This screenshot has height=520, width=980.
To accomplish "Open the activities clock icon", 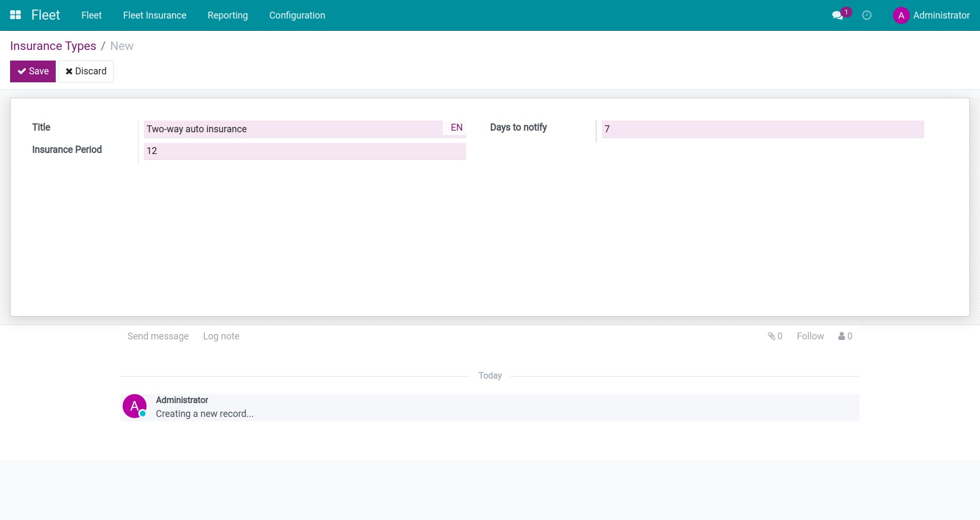I will [x=867, y=15].
